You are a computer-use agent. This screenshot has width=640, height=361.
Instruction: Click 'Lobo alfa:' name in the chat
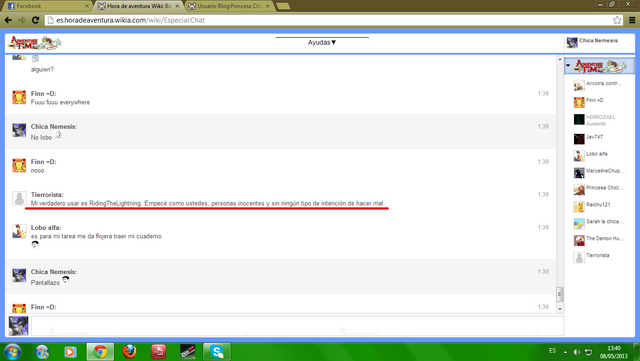pyautogui.click(x=46, y=227)
